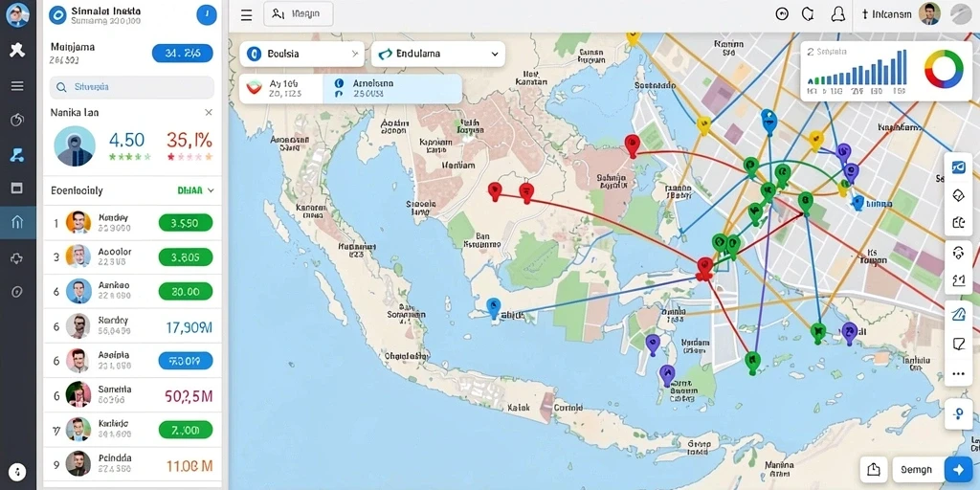Screen dimensions: 980x490
Task: Click the profile avatar atop the dark sidebar
Action: tap(17, 15)
